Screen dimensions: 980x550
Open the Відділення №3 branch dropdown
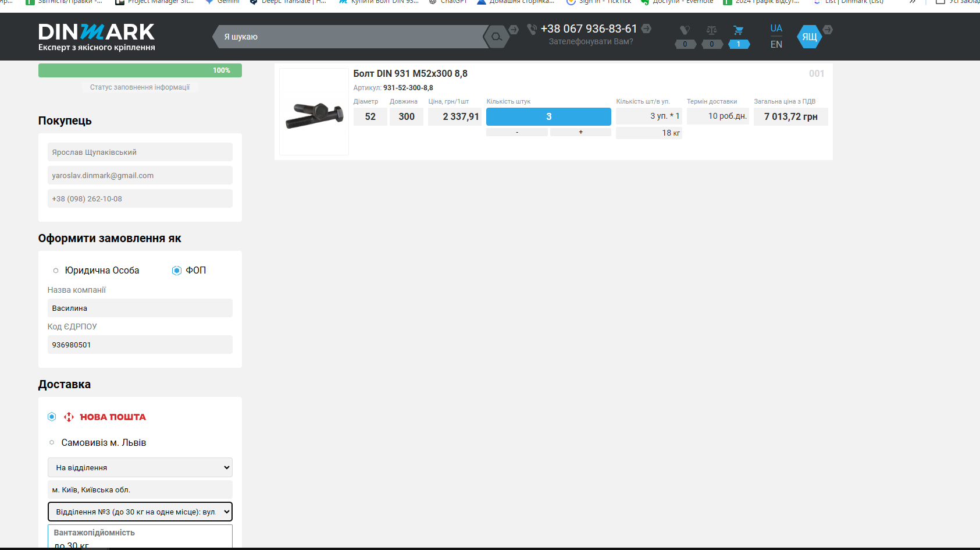(140, 512)
